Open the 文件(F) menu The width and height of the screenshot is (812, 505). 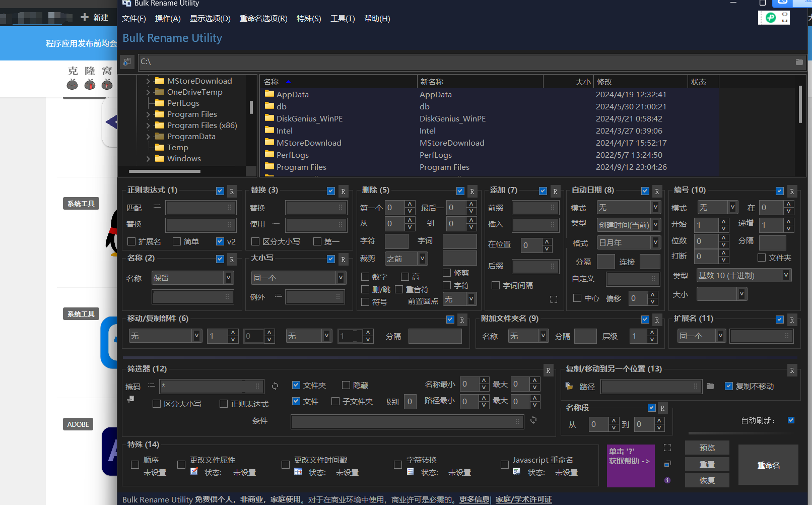point(134,19)
